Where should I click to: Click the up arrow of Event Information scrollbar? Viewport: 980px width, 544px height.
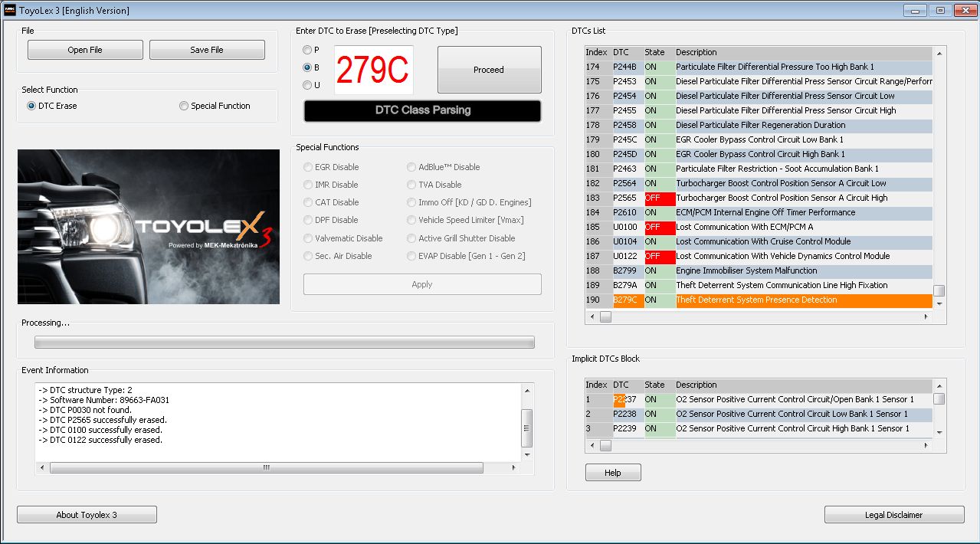click(526, 391)
